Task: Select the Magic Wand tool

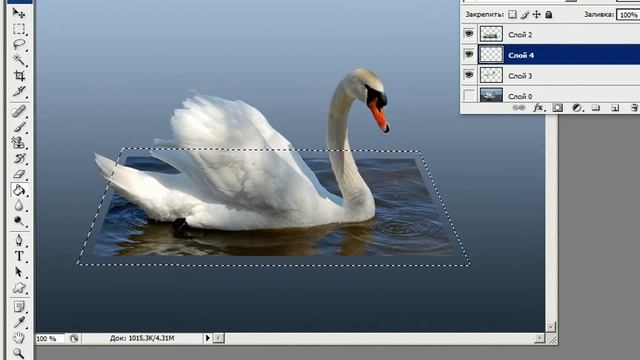Action: pyautogui.click(x=19, y=60)
